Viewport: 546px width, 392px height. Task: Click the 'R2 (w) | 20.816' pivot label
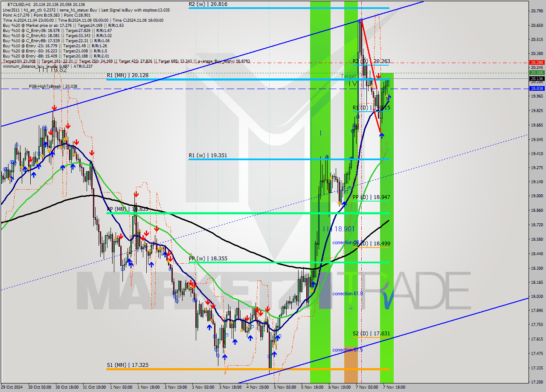pyautogui.click(x=208, y=4)
